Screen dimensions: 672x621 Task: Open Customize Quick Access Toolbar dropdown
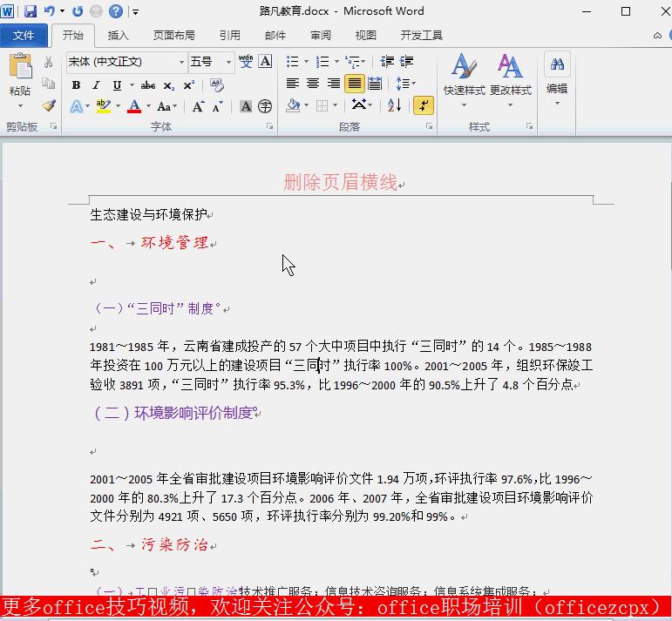point(135,12)
